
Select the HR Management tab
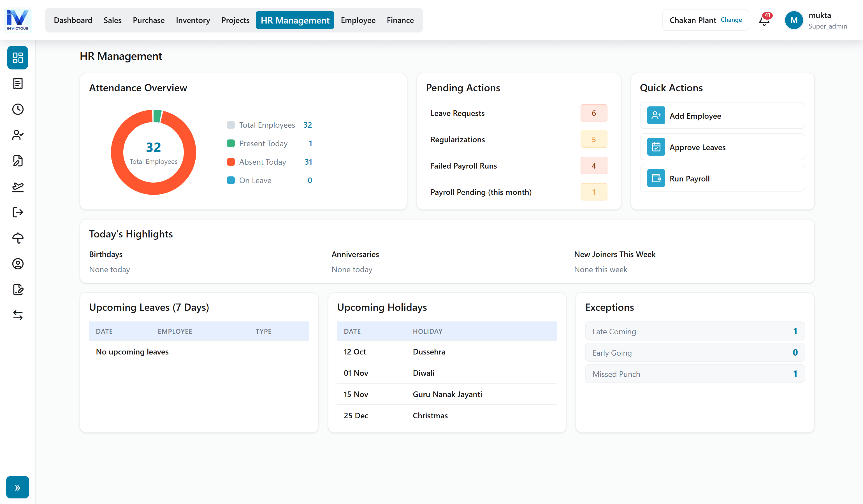[295, 20]
